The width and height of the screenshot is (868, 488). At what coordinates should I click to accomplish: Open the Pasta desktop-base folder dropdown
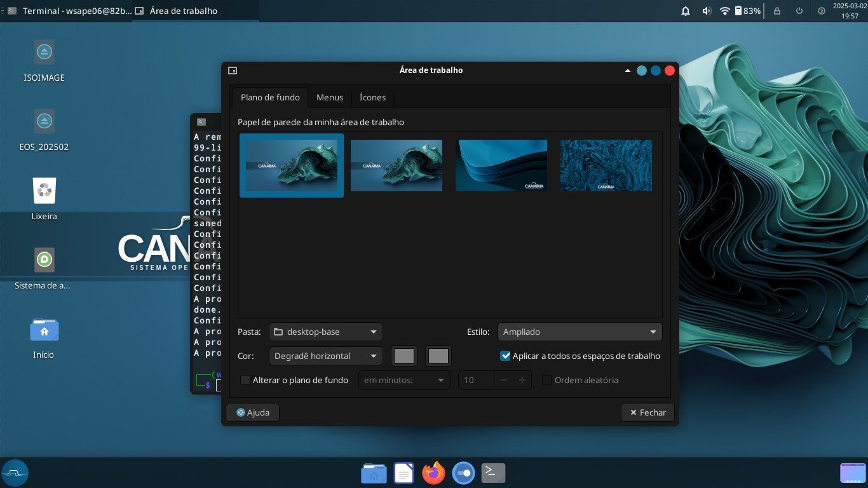click(326, 332)
